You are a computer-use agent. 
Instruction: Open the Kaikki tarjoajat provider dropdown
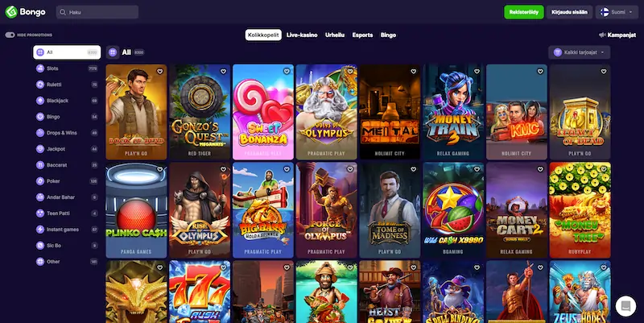[579, 52]
